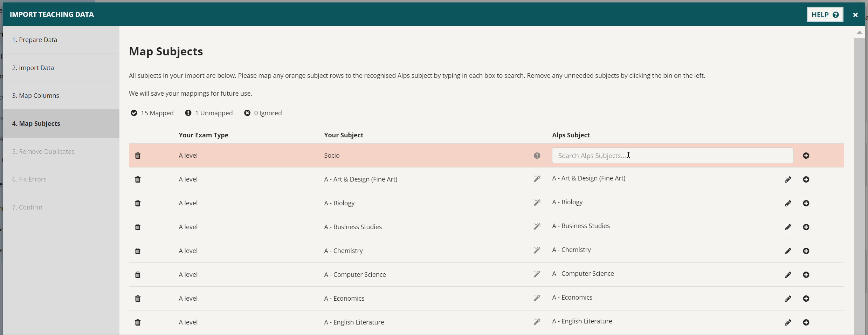Go to step 1 Prepare Data
Viewport: 868px width, 335px height.
[61, 40]
